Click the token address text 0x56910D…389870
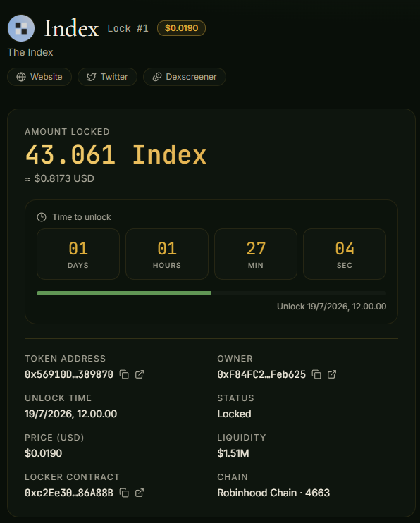This screenshot has height=523, width=420. [69, 374]
